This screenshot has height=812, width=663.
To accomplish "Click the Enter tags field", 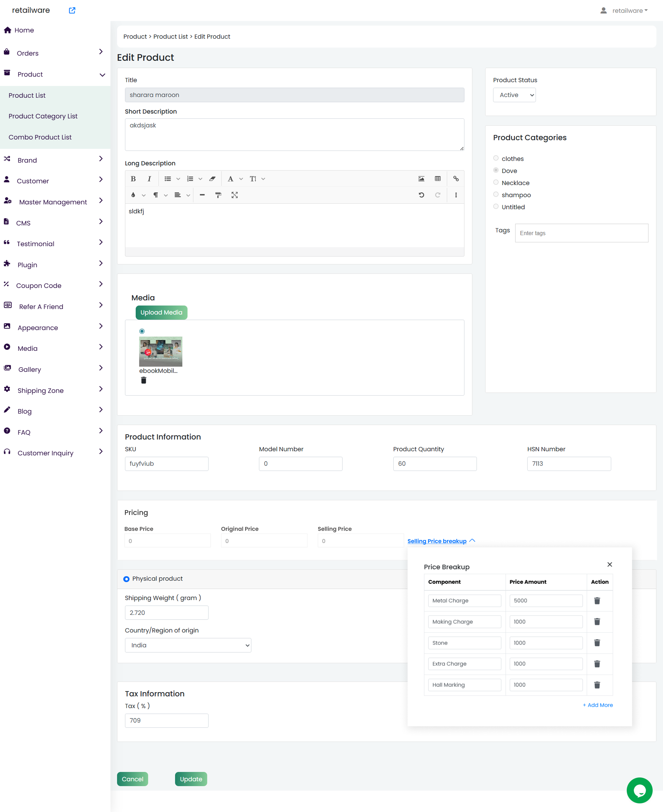I will pos(581,233).
